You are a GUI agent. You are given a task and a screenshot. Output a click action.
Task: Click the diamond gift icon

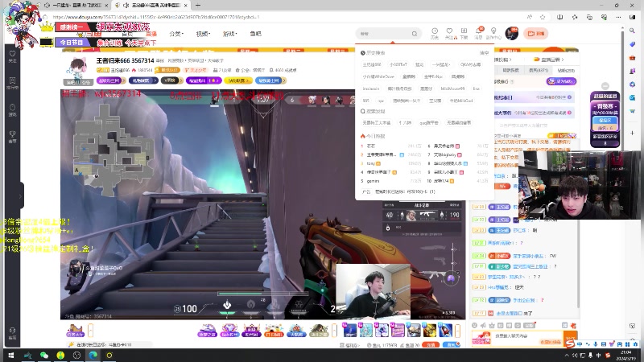[x=229, y=330]
